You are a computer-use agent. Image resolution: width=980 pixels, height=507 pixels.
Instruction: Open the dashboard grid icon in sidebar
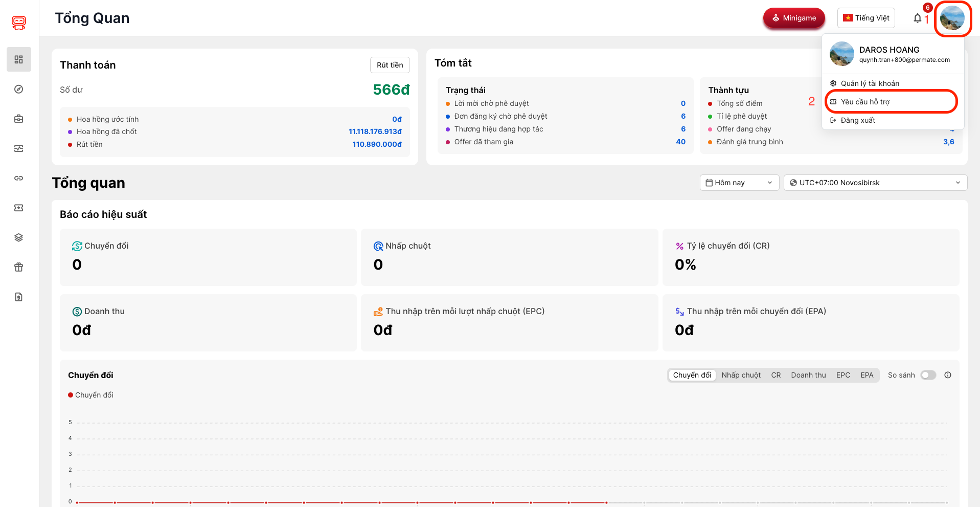[19, 59]
